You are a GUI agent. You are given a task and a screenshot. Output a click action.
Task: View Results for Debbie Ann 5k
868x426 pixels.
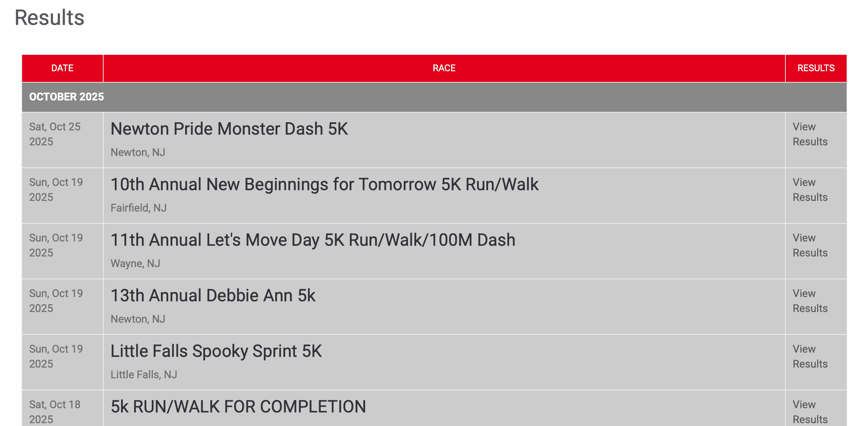810,301
